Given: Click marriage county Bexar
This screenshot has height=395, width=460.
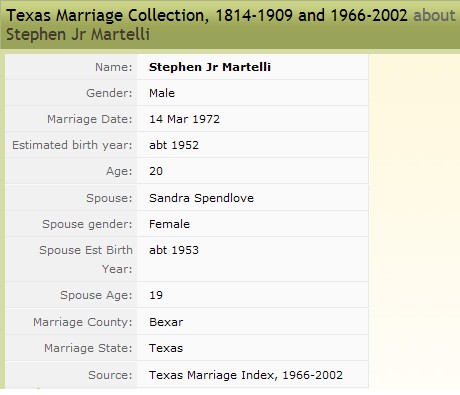Looking at the screenshot, I should [166, 322].
